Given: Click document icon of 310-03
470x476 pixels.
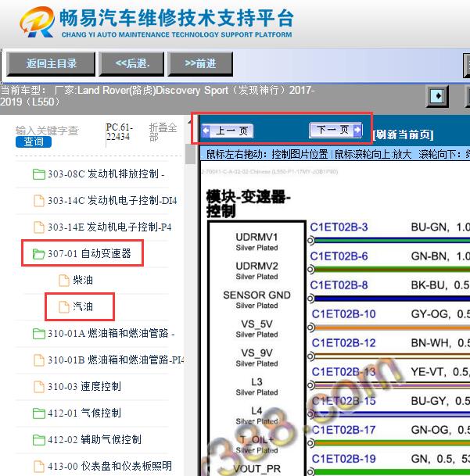Looking at the screenshot, I should pos(38,386).
